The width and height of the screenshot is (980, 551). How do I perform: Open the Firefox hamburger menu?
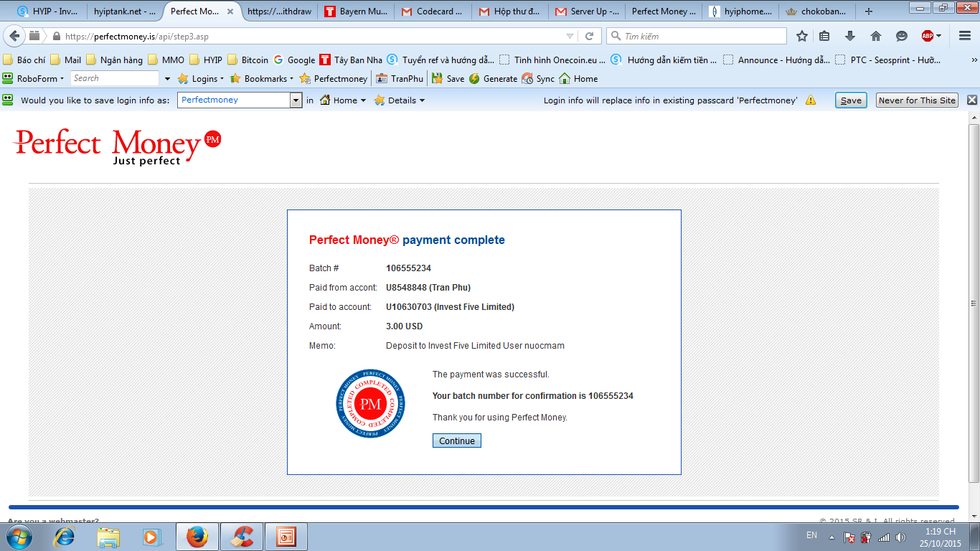tap(965, 36)
